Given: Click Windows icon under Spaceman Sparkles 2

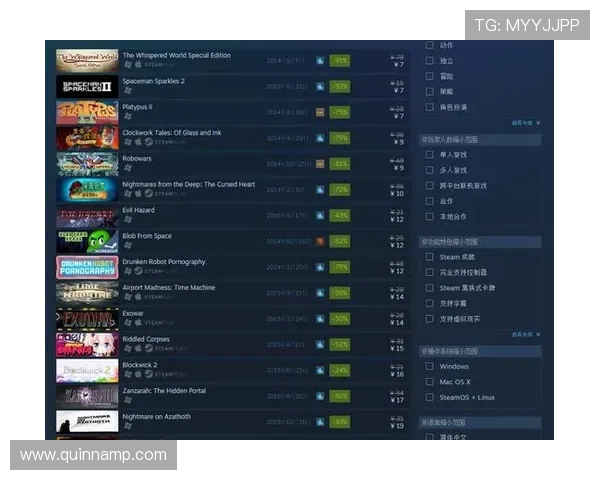Looking at the screenshot, I should (128, 90).
